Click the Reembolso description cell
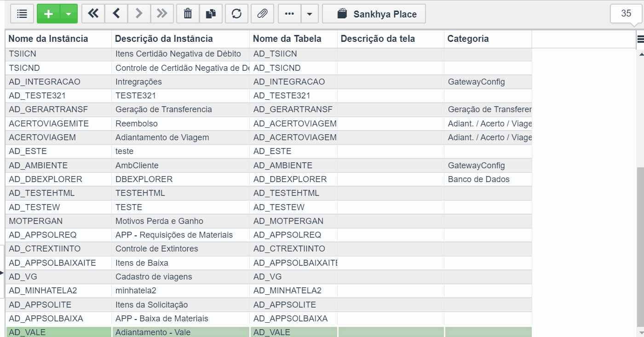 point(181,124)
